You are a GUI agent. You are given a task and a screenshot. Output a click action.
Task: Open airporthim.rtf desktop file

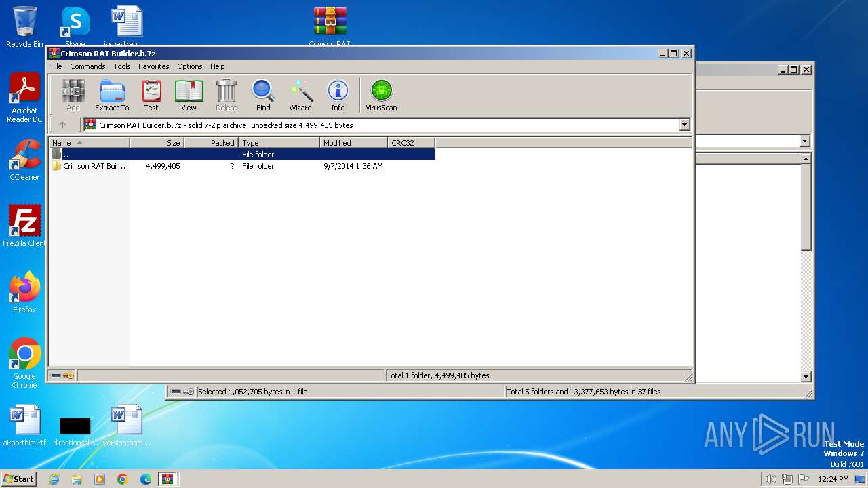tap(24, 426)
